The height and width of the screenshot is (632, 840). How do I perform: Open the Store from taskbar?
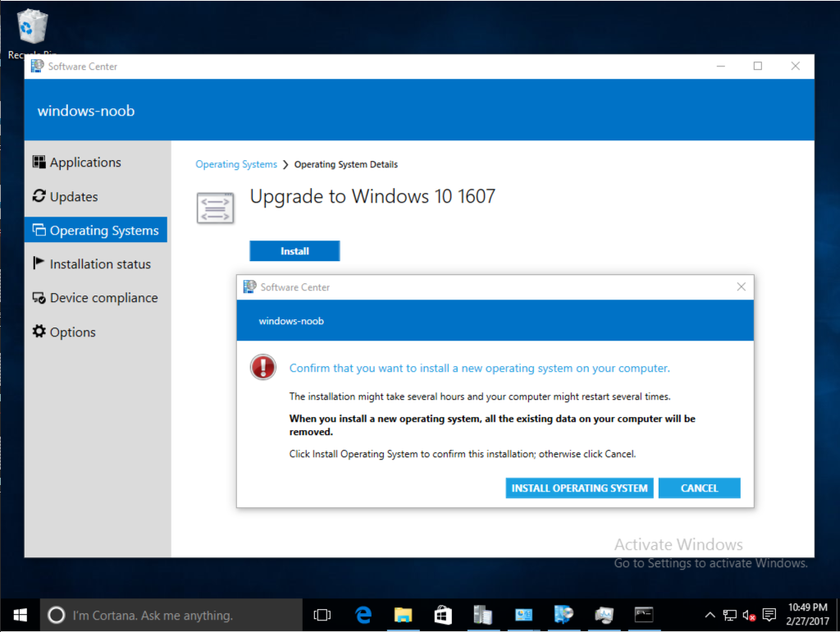point(443,615)
